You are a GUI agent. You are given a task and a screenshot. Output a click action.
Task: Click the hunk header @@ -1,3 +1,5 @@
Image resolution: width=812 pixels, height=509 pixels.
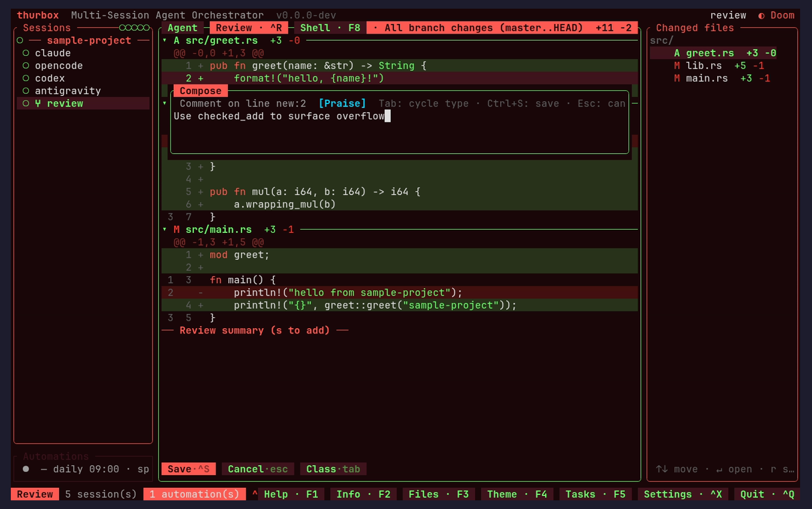[219, 242]
